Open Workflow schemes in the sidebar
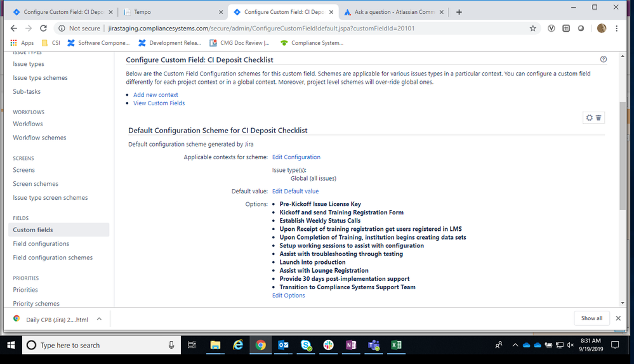 click(x=39, y=138)
